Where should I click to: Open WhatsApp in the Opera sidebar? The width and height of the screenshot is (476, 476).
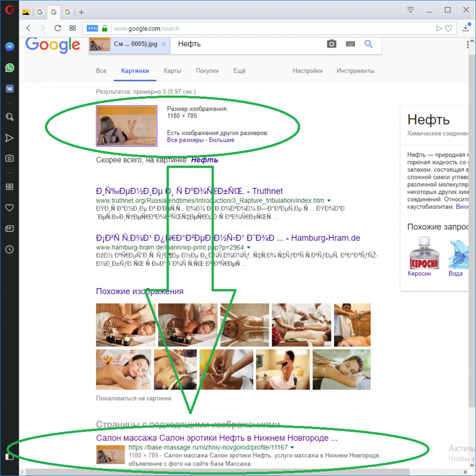(x=9, y=68)
